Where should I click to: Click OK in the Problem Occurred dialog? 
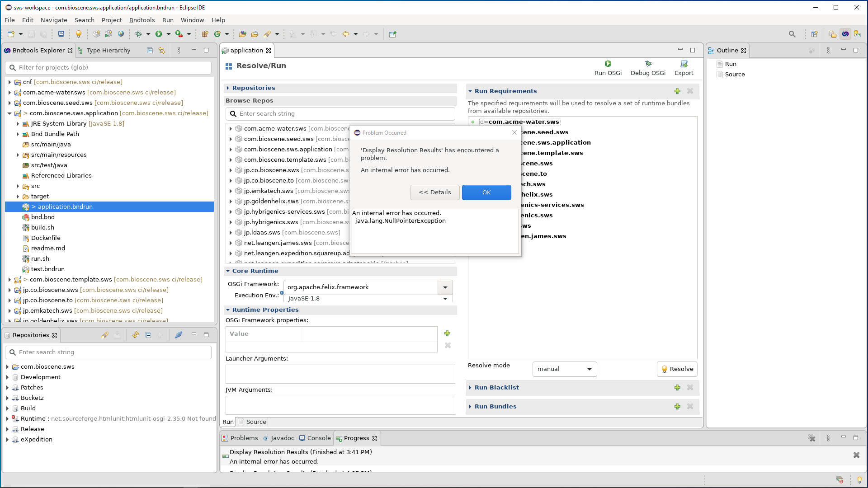point(486,192)
